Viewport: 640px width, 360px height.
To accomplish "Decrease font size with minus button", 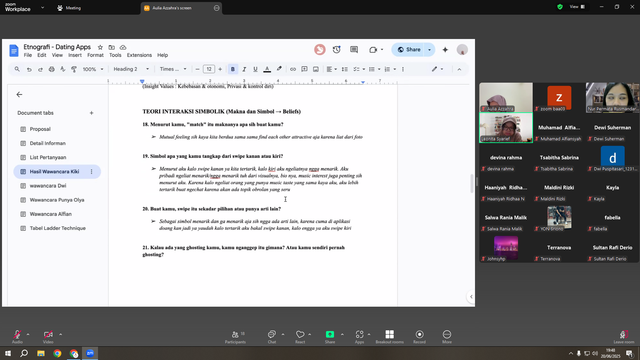I will coord(198,69).
